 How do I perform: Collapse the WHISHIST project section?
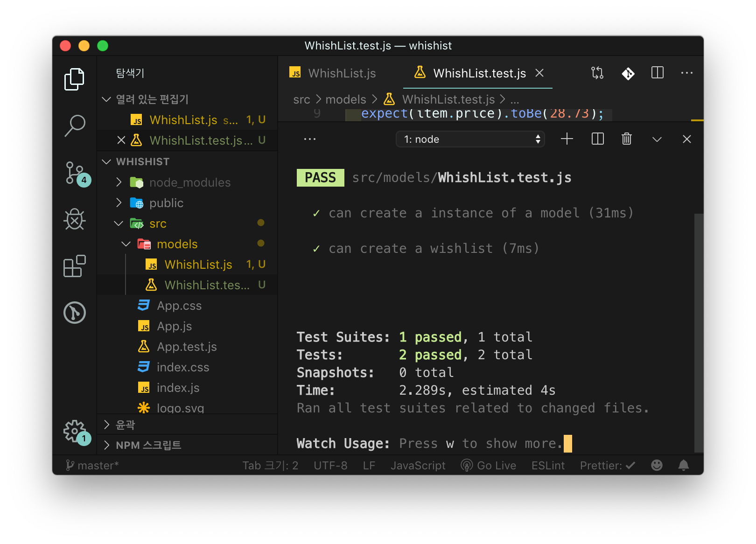(x=187, y=161)
